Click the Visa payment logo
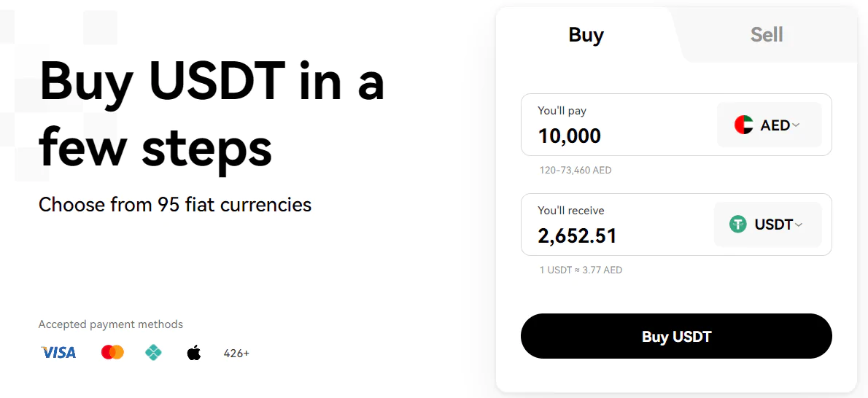The width and height of the screenshot is (868, 398). (58, 352)
